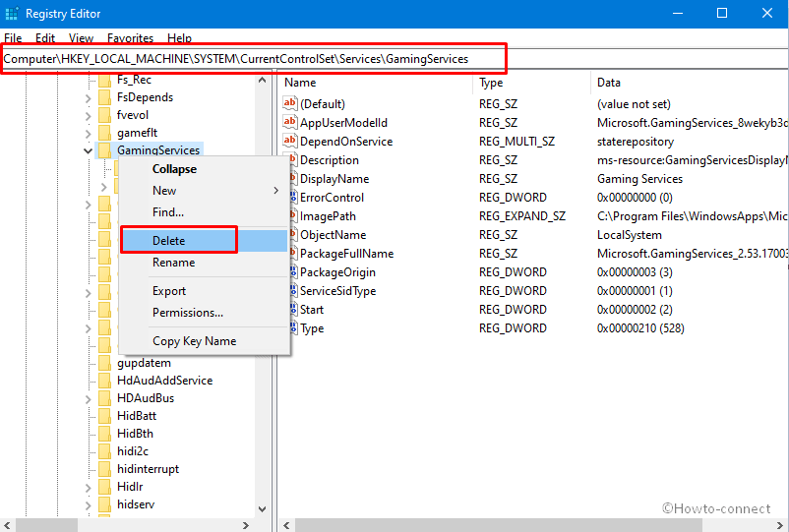Click tree pane horizontal scroll left arrow

(x=7, y=525)
